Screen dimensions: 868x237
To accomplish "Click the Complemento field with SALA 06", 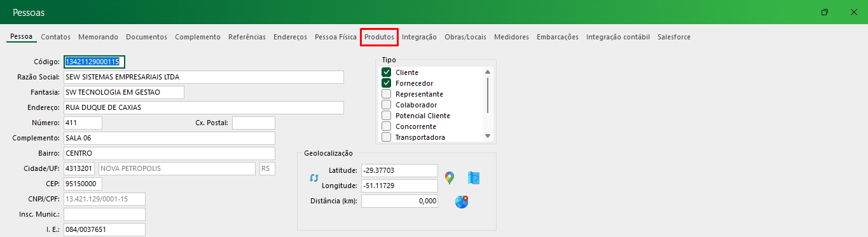I will point(169,138).
